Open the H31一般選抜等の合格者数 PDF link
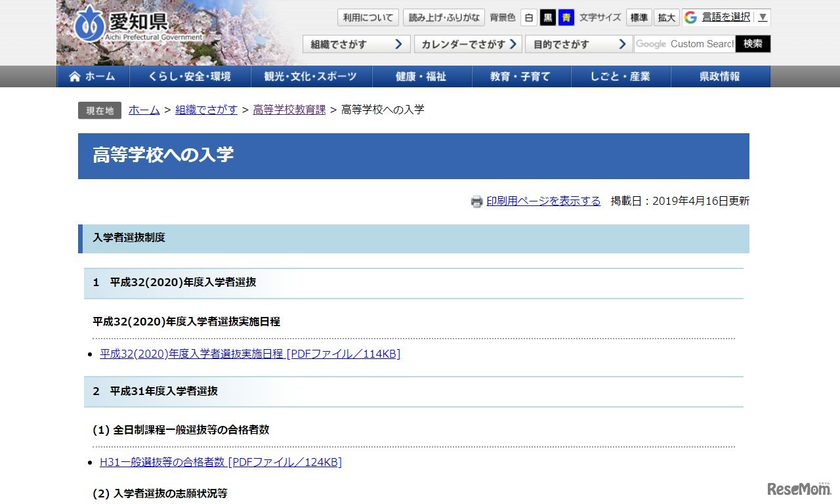The image size is (840, 504). click(219, 462)
